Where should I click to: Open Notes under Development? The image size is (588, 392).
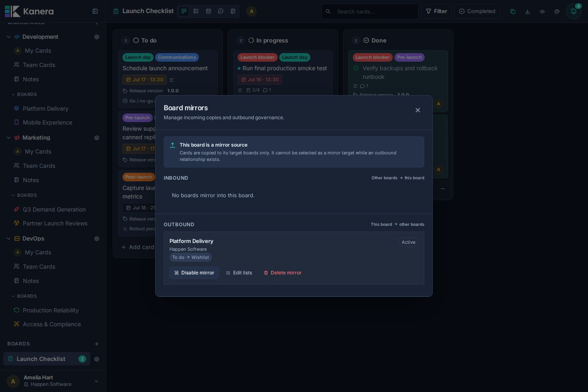[31, 79]
